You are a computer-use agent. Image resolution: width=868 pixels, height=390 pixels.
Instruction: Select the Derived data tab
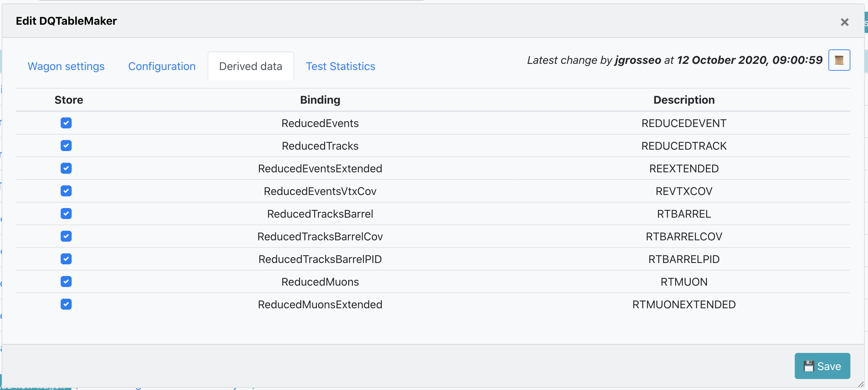(x=250, y=66)
